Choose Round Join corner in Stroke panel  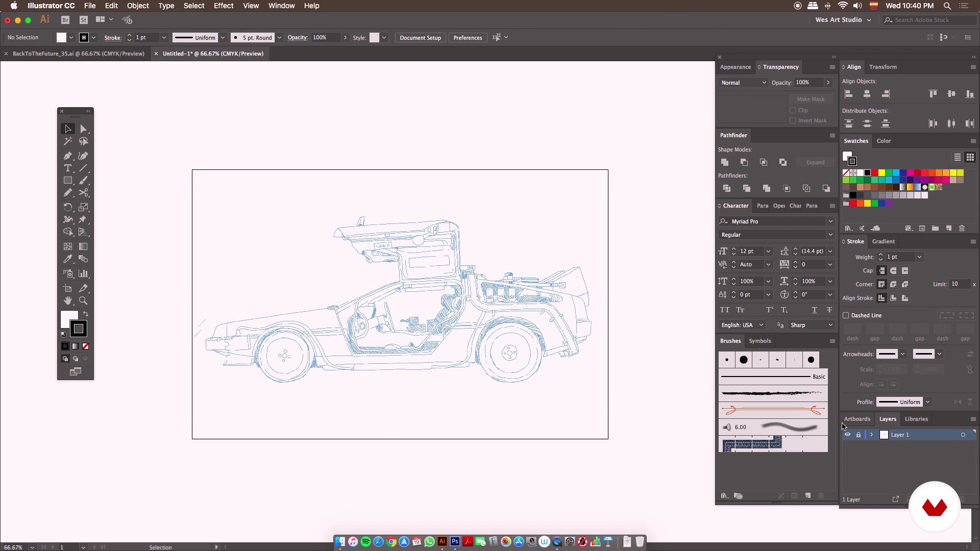click(x=893, y=284)
